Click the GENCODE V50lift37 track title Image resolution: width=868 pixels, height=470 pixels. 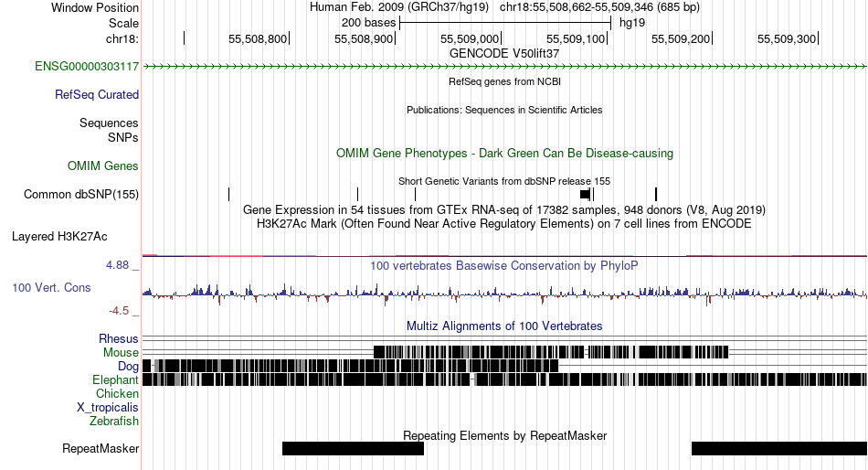(504, 54)
